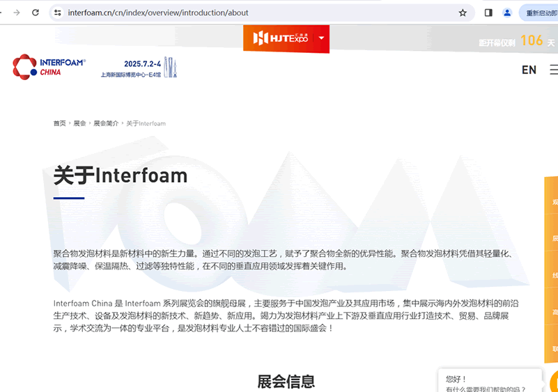This screenshot has width=558, height=392.
Task: Open the Interfoam China logo home link
Action: pyautogui.click(x=49, y=67)
